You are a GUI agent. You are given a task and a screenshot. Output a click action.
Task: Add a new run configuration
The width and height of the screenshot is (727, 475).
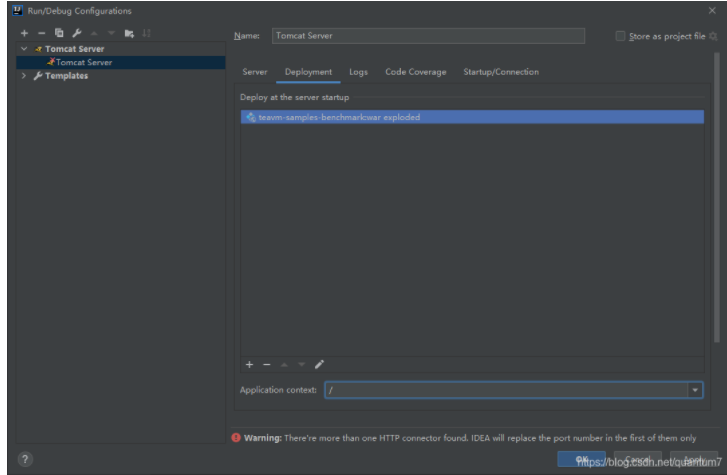tap(24, 33)
